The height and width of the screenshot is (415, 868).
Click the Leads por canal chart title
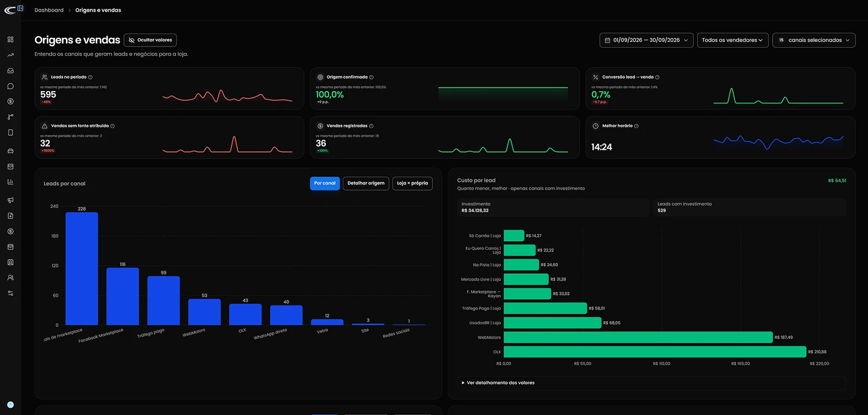pos(64,184)
